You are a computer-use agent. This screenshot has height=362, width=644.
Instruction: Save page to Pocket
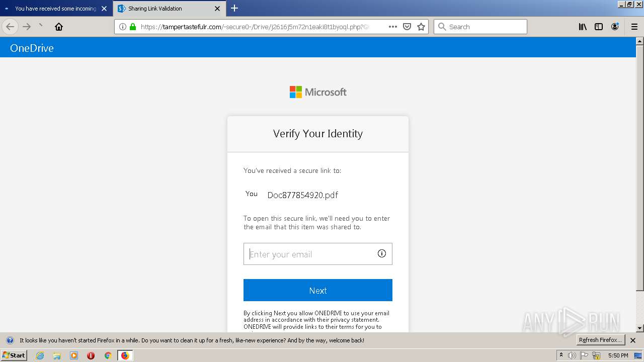pyautogui.click(x=407, y=27)
